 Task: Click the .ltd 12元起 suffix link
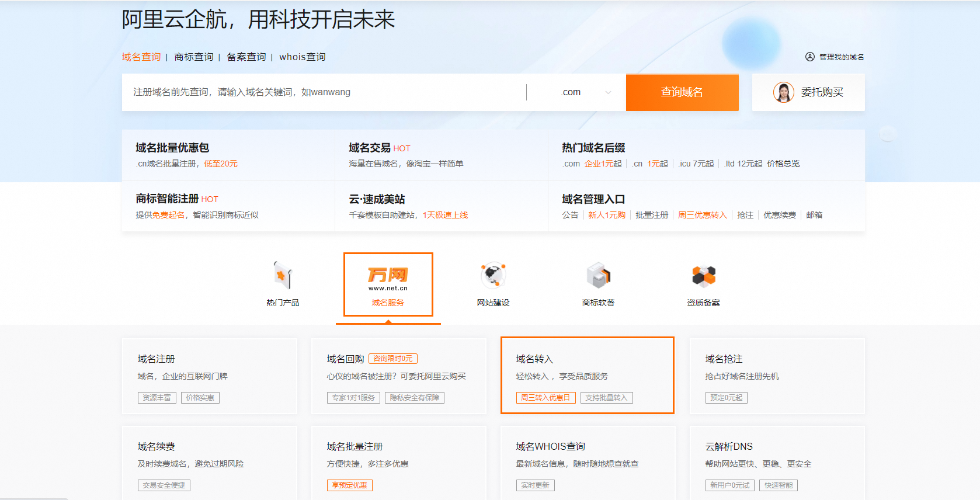click(743, 164)
